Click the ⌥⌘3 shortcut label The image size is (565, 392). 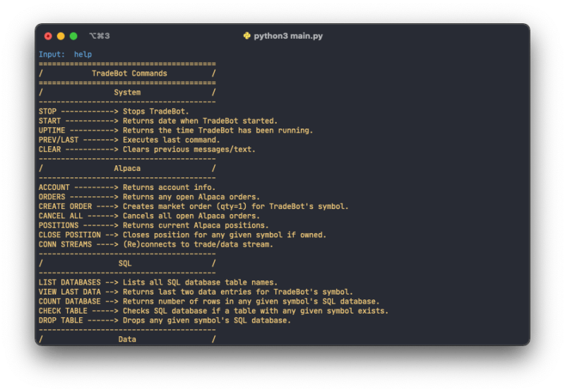click(100, 36)
